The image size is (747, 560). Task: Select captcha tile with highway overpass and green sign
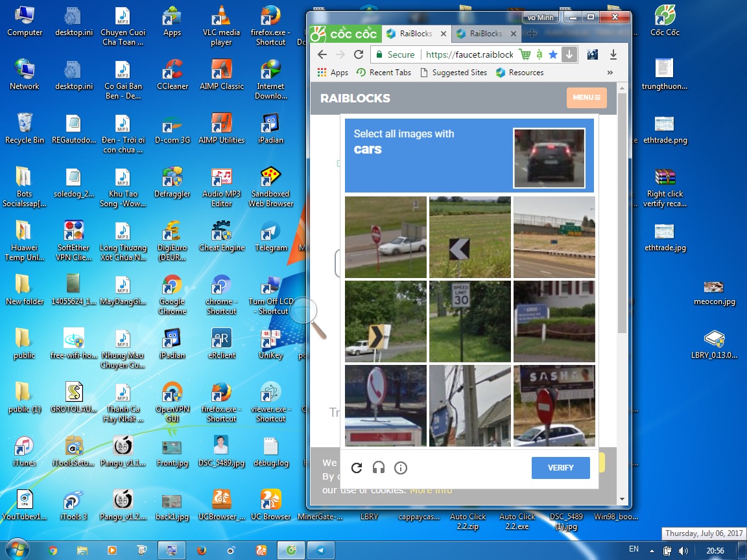[x=554, y=237]
